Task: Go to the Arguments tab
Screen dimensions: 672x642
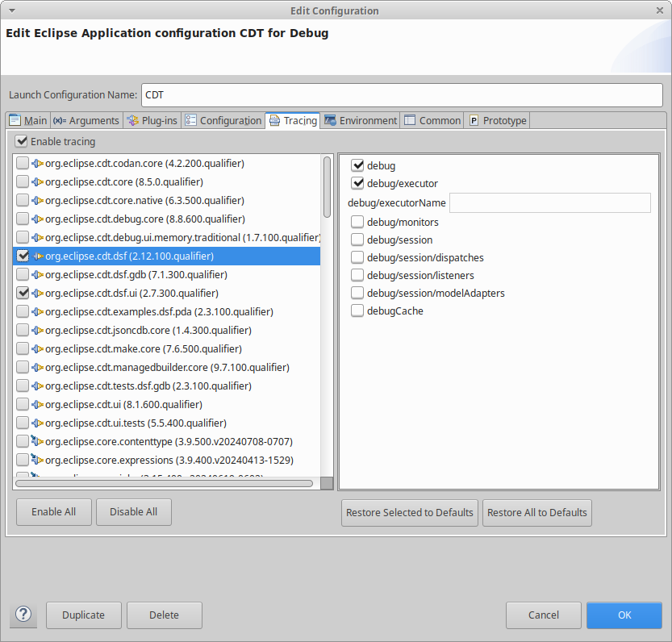Action: coord(86,120)
